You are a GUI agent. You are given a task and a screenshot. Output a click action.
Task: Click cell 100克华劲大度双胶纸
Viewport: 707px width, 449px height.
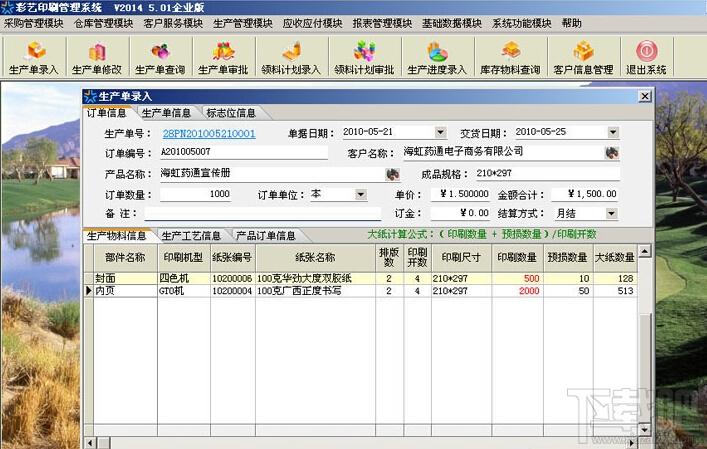tap(315, 279)
